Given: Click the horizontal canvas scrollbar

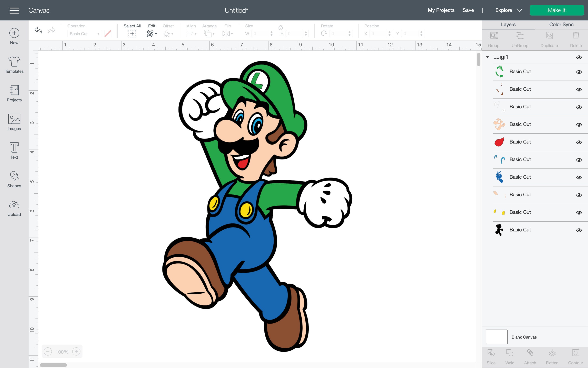Looking at the screenshot, I should (53, 365).
